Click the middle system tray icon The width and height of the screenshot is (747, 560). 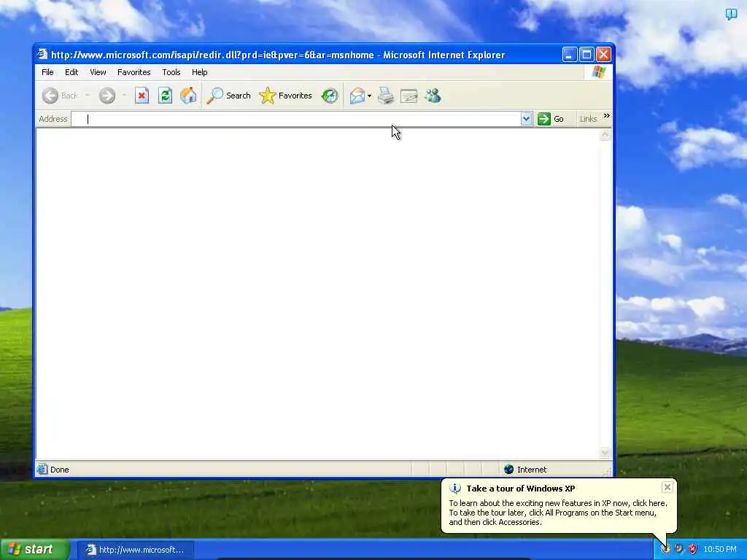pos(679,549)
